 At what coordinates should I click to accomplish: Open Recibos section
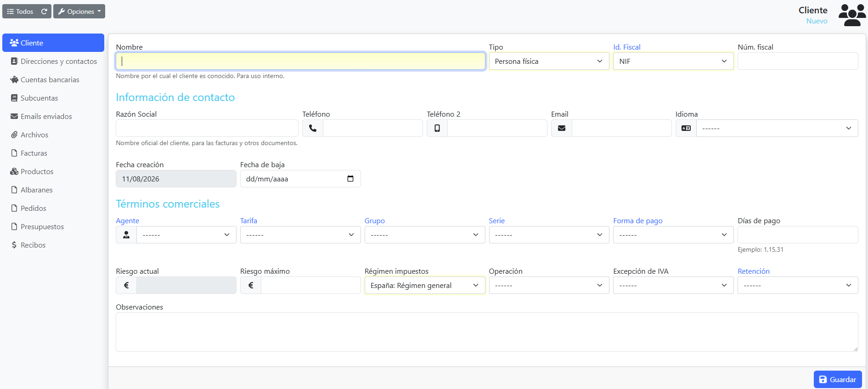point(53,245)
